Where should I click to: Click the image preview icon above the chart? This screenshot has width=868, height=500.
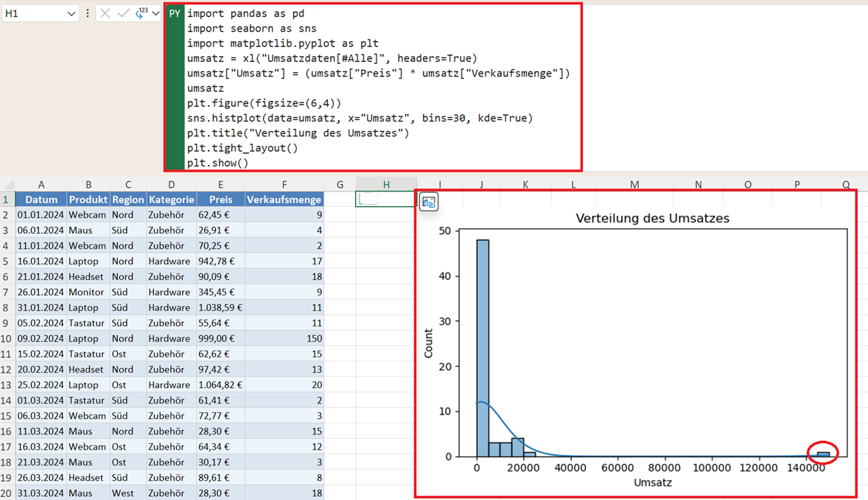coord(428,203)
